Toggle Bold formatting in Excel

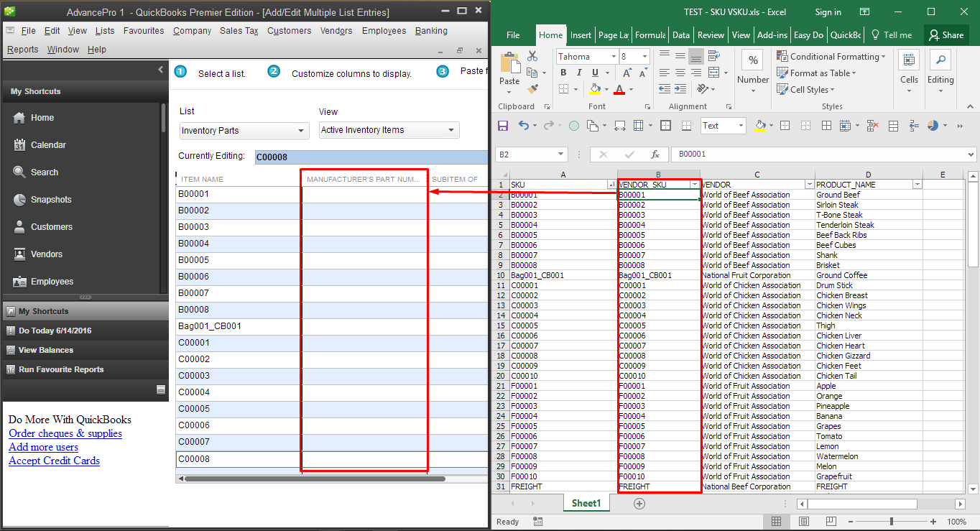(x=563, y=73)
